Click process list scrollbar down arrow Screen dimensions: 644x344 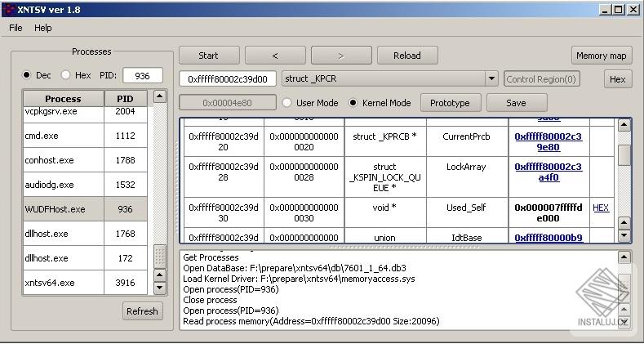coord(160,288)
